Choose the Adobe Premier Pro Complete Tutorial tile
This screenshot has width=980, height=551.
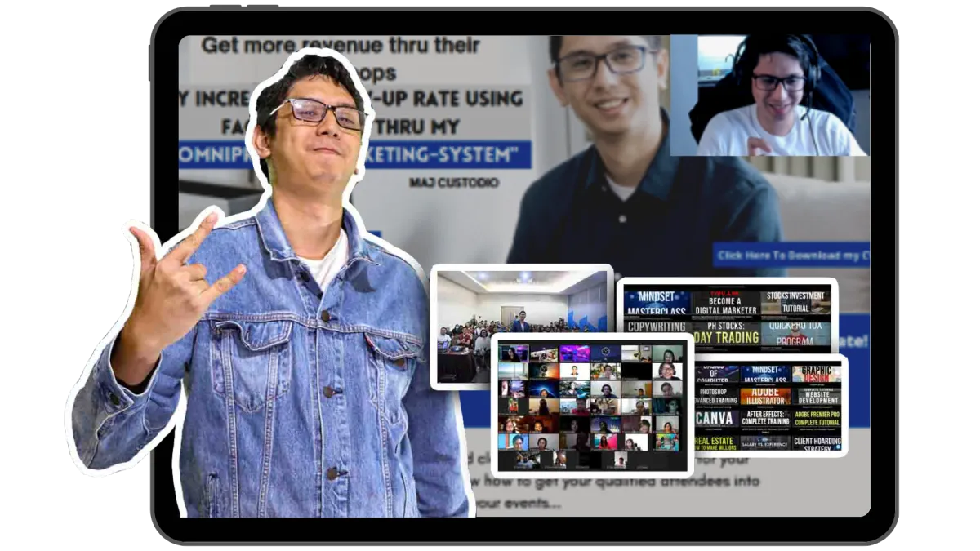point(816,419)
